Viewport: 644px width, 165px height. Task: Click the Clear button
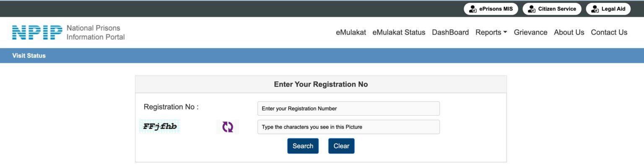click(x=341, y=146)
